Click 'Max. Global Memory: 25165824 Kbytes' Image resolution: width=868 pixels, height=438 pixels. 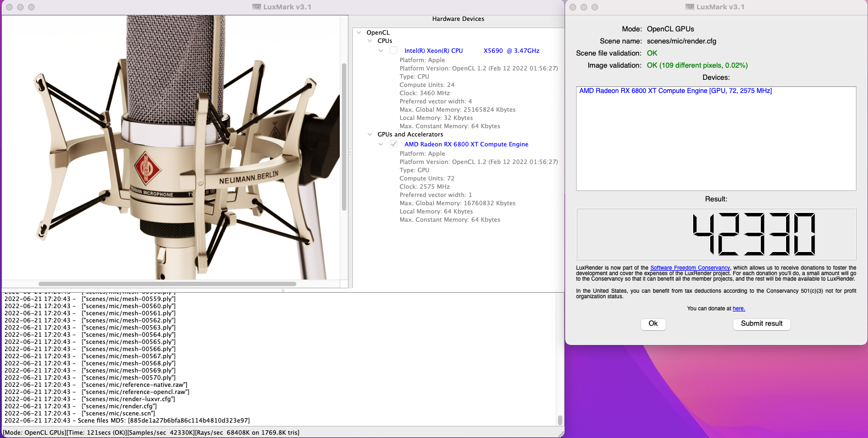point(457,109)
